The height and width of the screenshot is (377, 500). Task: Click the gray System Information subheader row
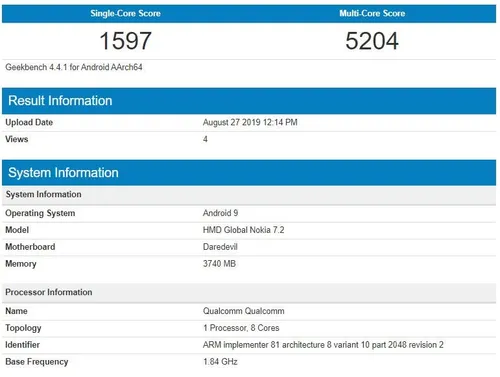pyautogui.click(x=249, y=195)
